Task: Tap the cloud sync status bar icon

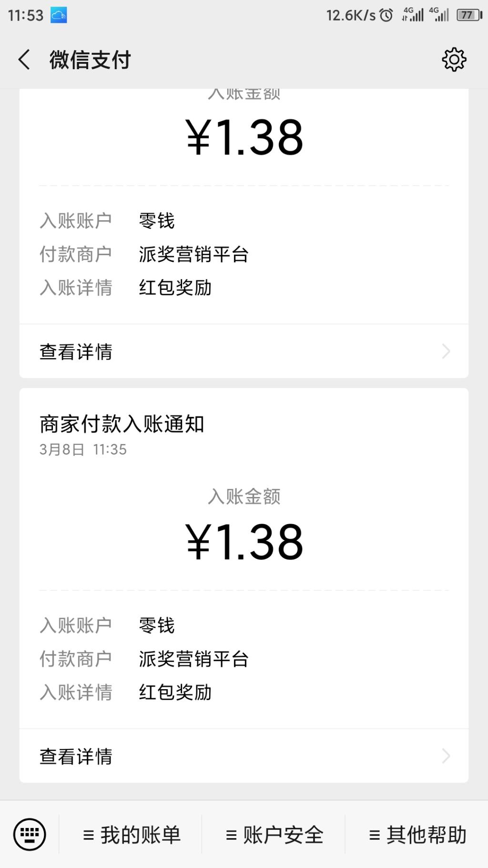Action: point(59,15)
